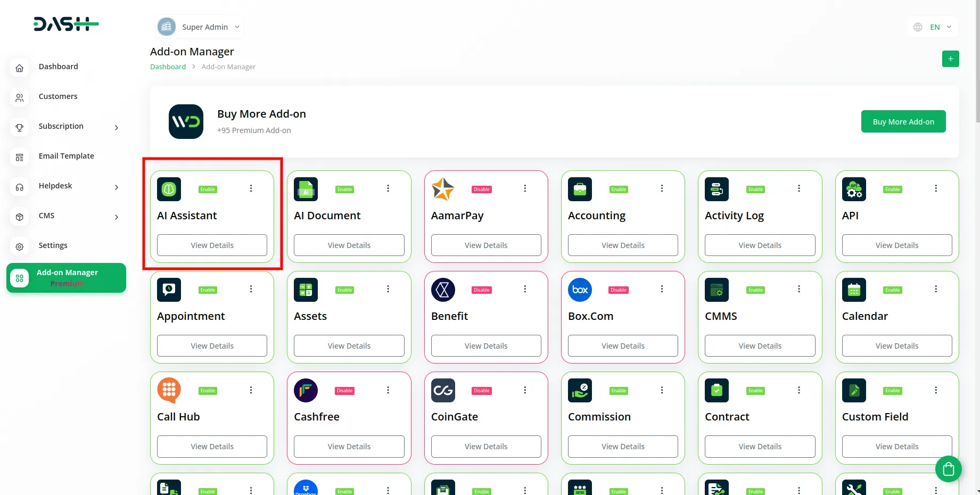Click the Dashboard home icon in sidebar
Image resolution: width=980 pixels, height=495 pixels.
19,68
